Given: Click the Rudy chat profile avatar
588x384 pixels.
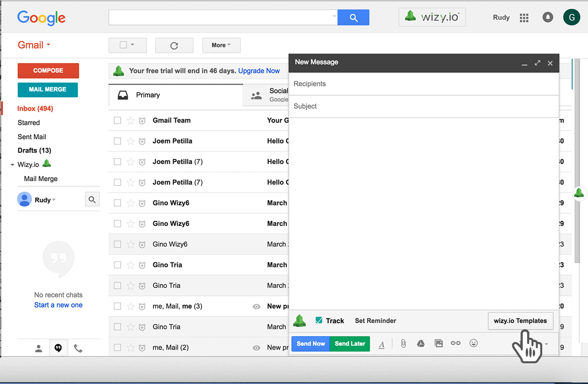Looking at the screenshot, I should 25,200.
